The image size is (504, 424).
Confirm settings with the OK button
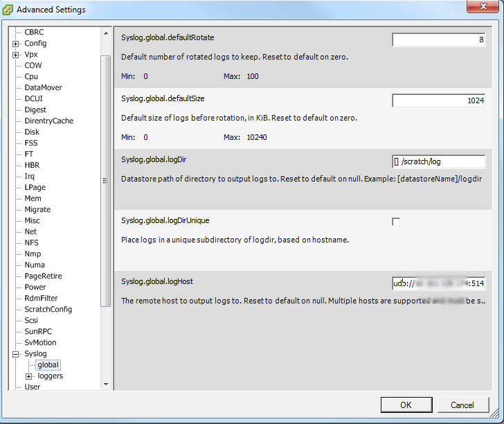click(406, 405)
